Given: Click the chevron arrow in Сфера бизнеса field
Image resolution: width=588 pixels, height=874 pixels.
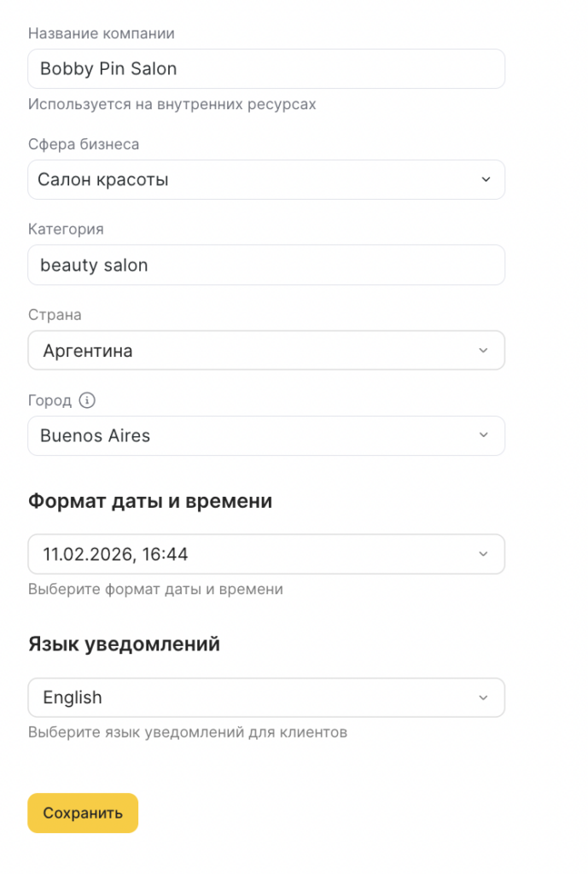Looking at the screenshot, I should pos(486,180).
